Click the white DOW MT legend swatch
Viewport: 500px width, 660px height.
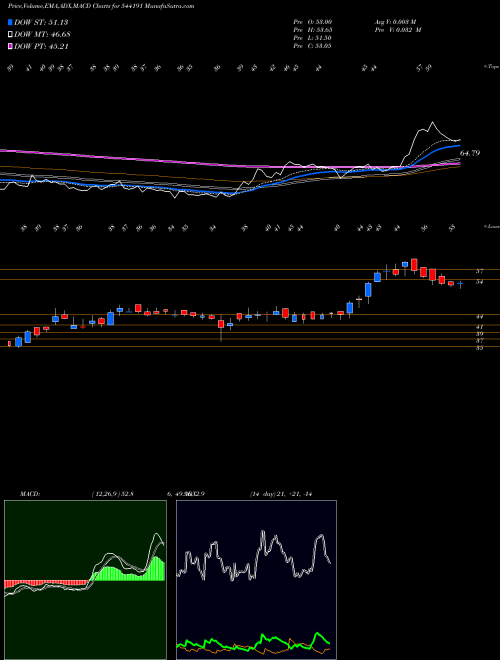click(10, 35)
